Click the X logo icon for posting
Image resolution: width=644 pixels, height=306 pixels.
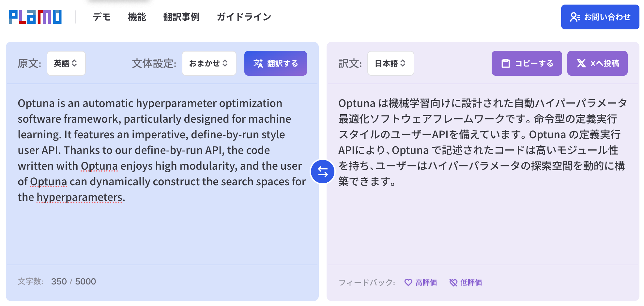(581, 63)
